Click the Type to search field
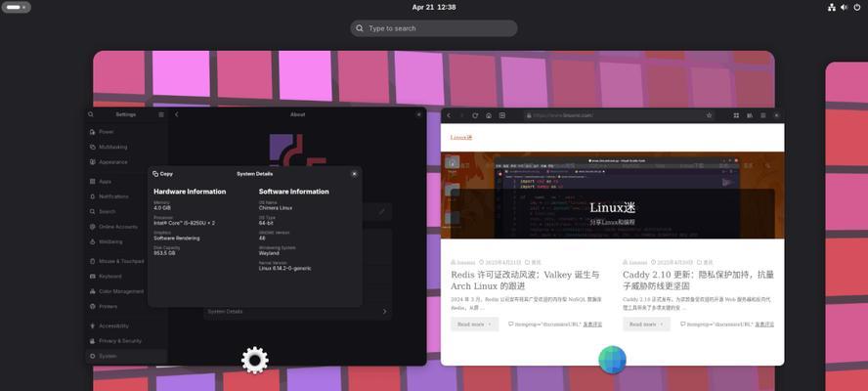 (433, 28)
